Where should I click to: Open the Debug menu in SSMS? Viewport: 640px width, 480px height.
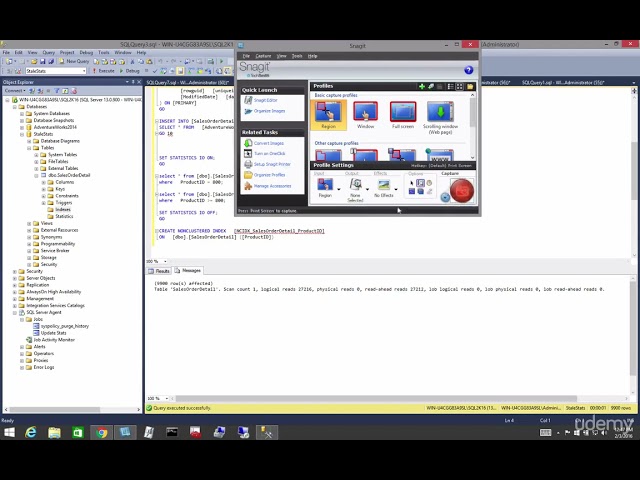click(x=86, y=53)
